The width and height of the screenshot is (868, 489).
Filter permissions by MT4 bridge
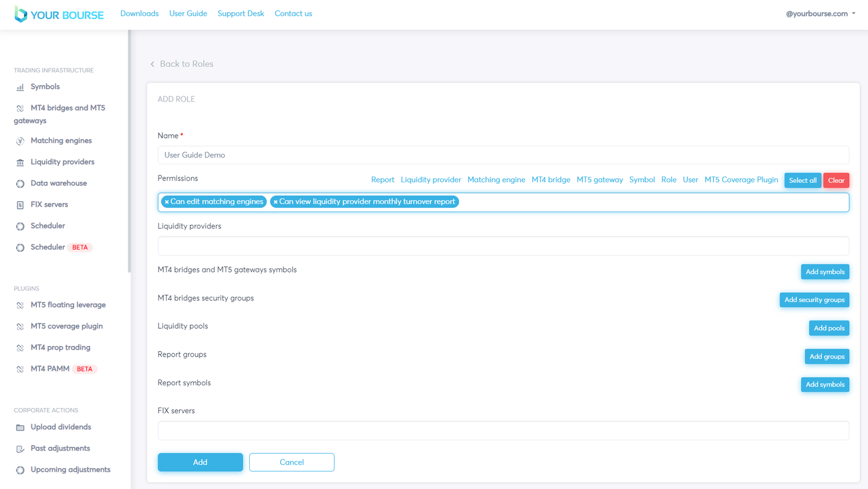coord(551,180)
